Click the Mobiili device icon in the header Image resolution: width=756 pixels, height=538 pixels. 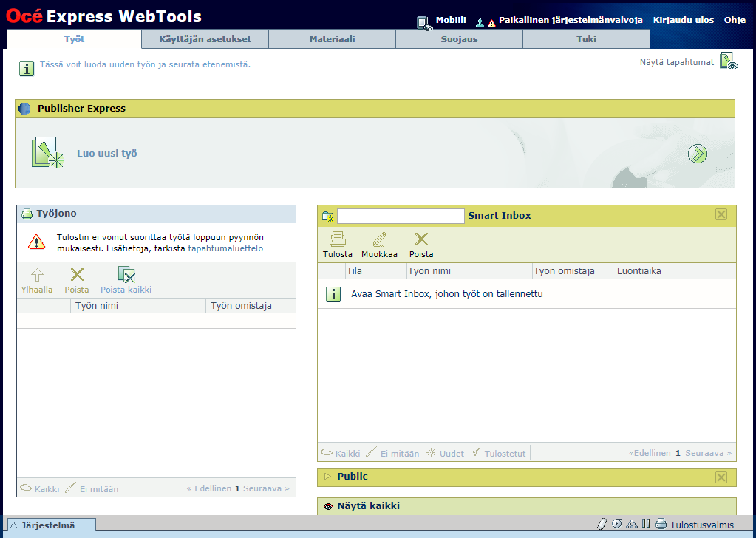423,23
